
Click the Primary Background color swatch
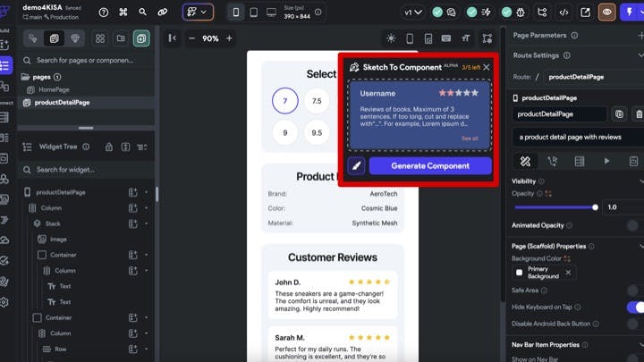click(x=519, y=273)
